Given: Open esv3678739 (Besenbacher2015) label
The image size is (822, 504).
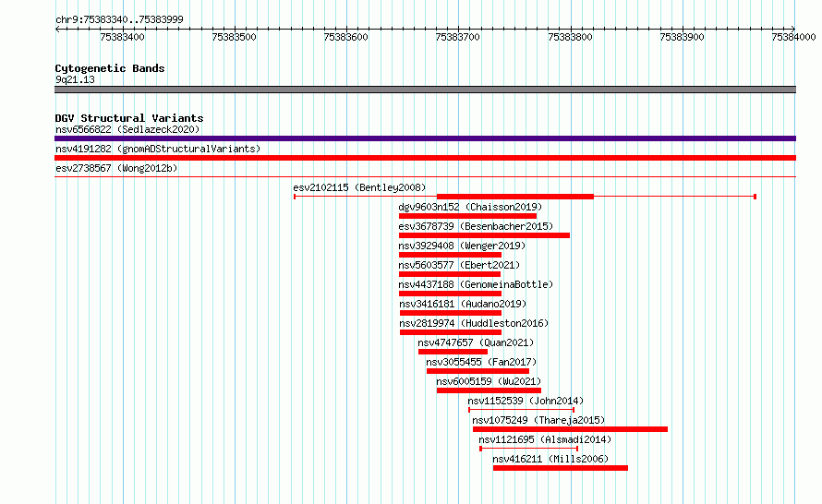Looking at the screenshot, I should [476, 226].
